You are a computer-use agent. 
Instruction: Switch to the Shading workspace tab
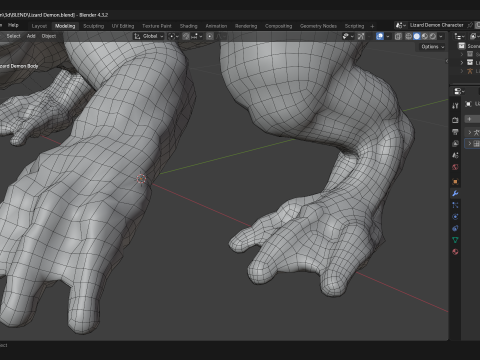[x=189, y=26]
